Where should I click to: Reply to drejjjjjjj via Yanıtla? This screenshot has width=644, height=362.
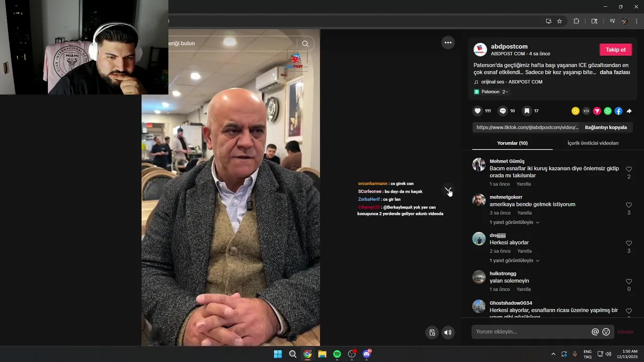pyautogui.click(x=524, y=251)
